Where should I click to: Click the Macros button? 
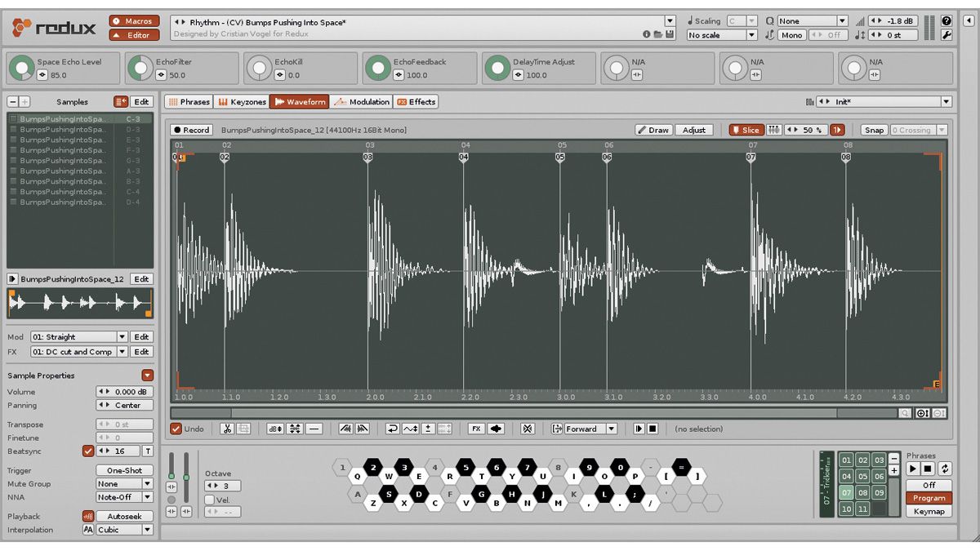tap(135, 21)
